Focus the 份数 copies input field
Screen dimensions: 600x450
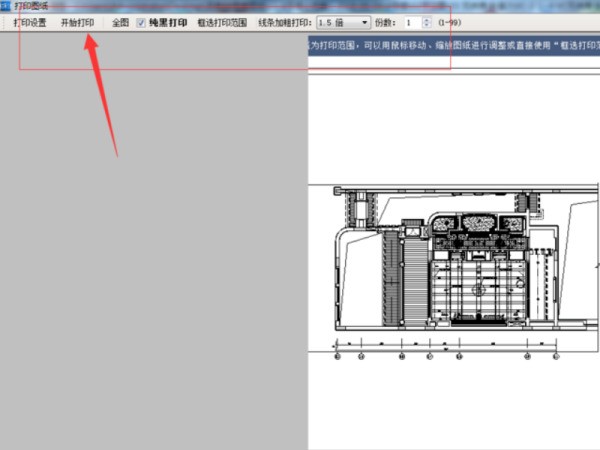(412, 23)
